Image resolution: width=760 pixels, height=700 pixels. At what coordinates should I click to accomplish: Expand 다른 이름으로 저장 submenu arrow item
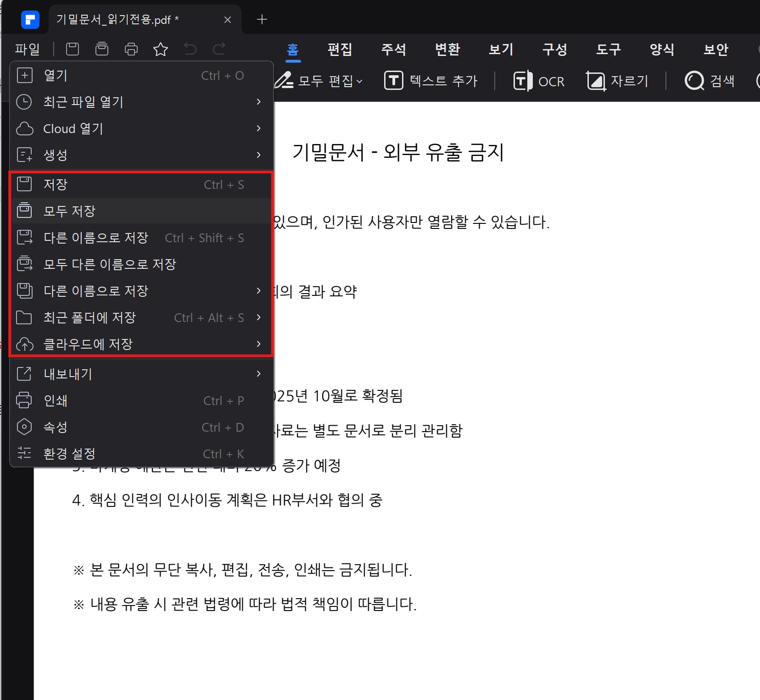[x=142, y=291]
